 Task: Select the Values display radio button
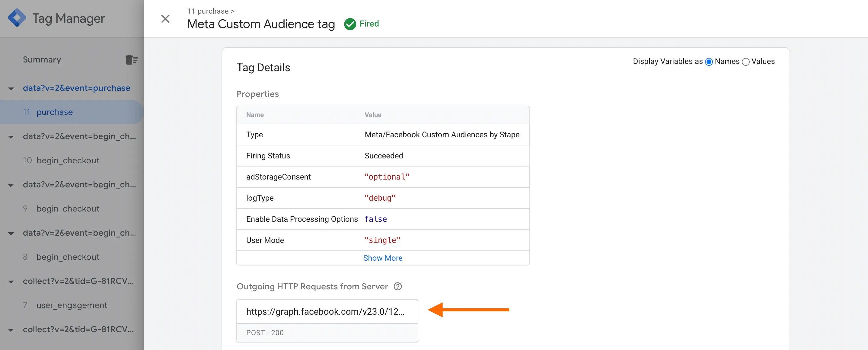(x=746, y=62)
